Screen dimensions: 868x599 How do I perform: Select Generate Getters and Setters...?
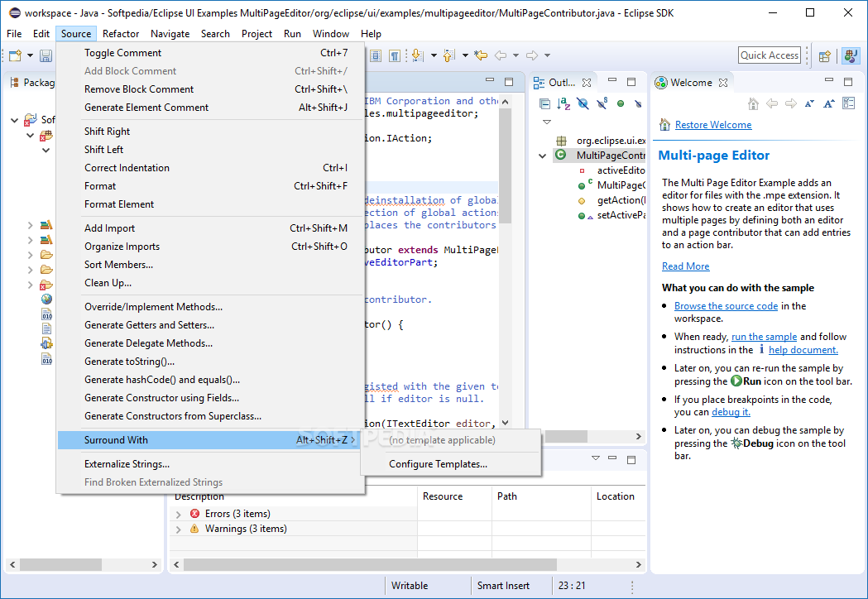(210, 325)
